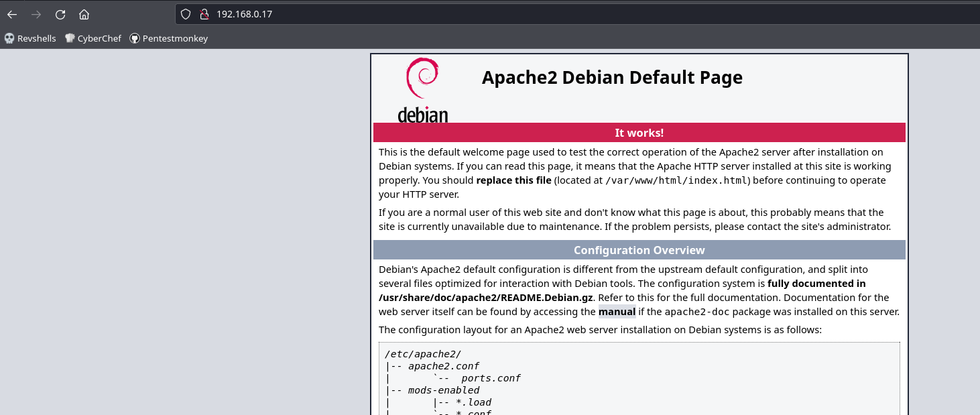Follow the manual link in Configuration Overview
The image size is (980, 415).
click(x=617, y=312)
